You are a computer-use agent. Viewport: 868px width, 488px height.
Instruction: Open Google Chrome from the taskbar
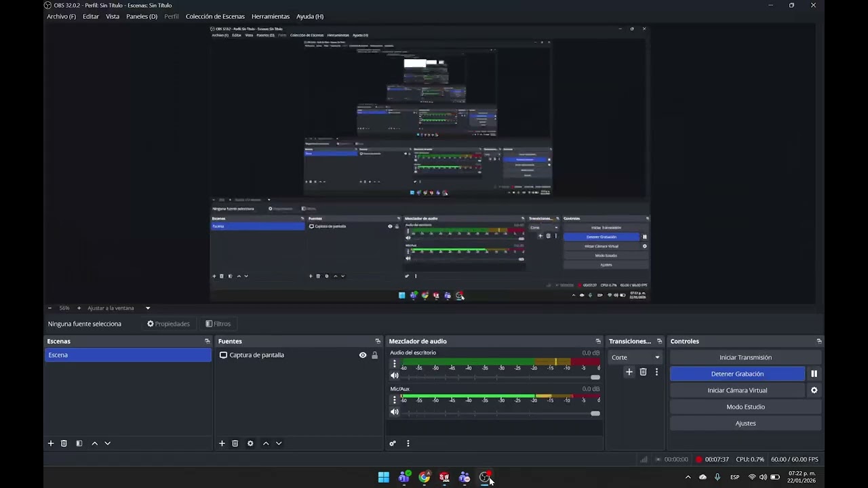tap(425, 477)
